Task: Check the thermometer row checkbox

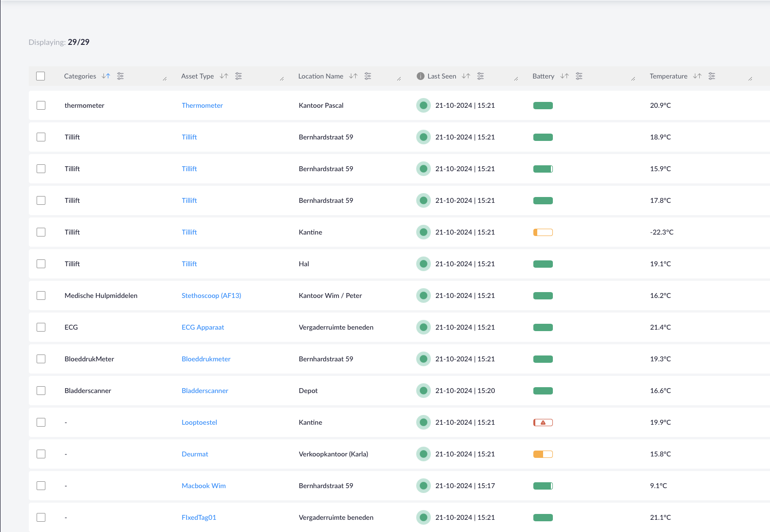Action: (41, 105)
